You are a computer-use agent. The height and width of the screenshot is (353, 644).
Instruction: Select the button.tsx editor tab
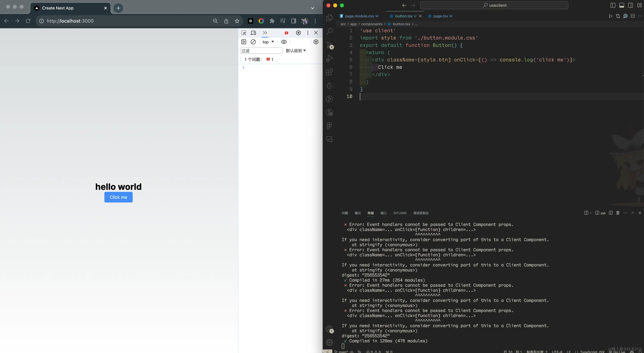[x=404, y=16]
